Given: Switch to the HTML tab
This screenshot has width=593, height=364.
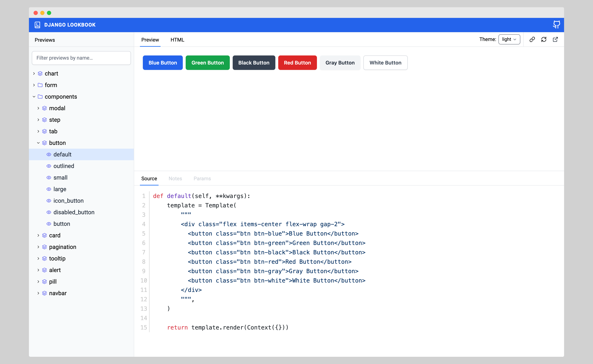Looking at the screenshot, I should pyautogui.click(x=177, y=40).
